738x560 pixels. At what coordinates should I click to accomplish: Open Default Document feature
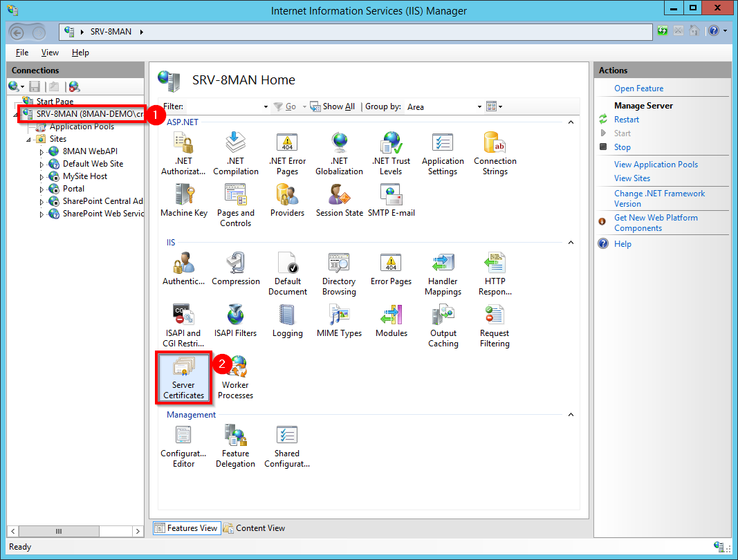287,273
